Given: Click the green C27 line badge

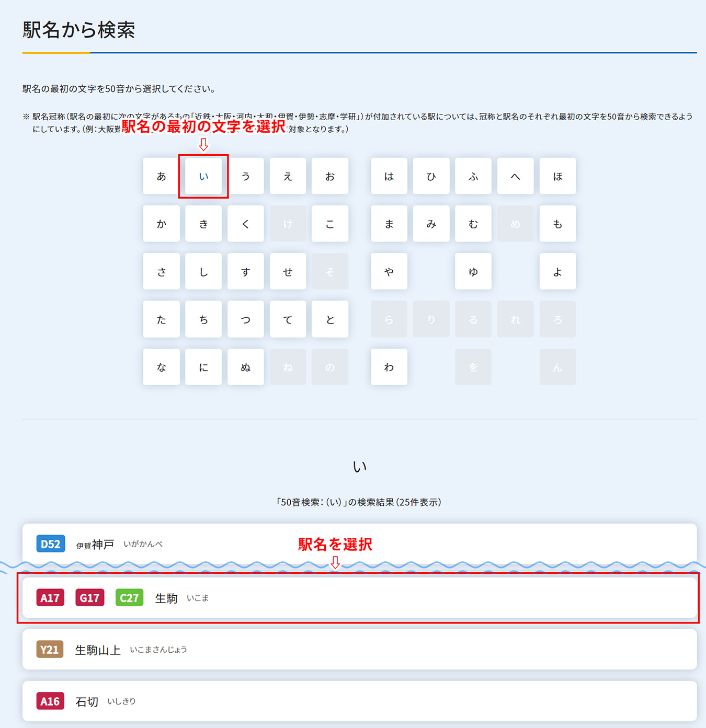Looking at the screenshot, I should [x=129, y=598].
